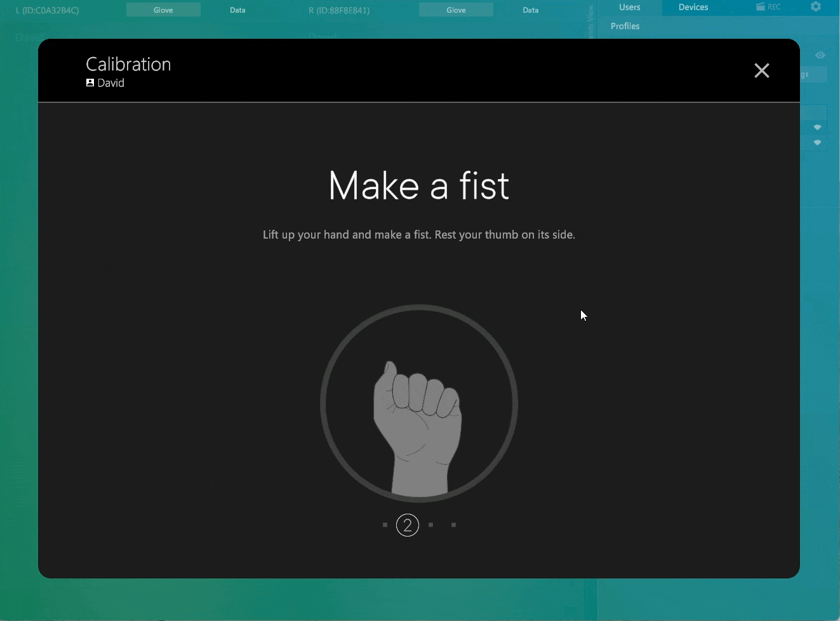The width and height of the screenshot is (840, 621).
Task: Select the fourth calibration step dot
Action: coord(453,525)
